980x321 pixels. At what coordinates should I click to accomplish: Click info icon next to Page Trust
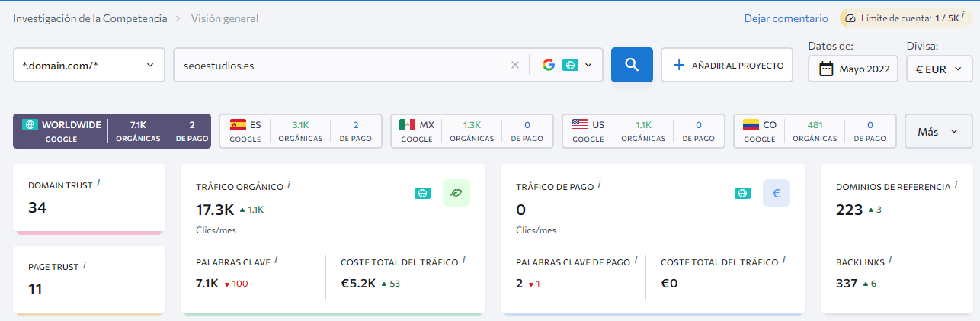click(x=85, y=265)
